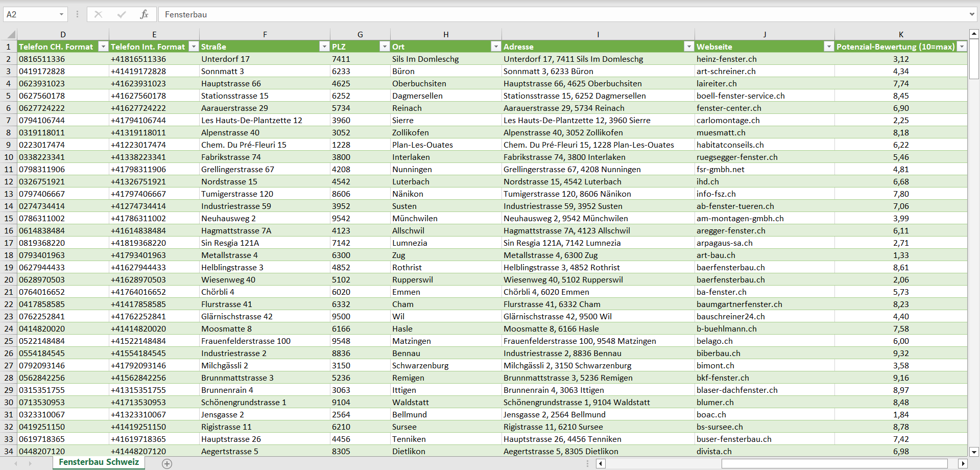Screen dimensions: 980x470
Task: Click next sheet navigation arrow
Action: 30,463
